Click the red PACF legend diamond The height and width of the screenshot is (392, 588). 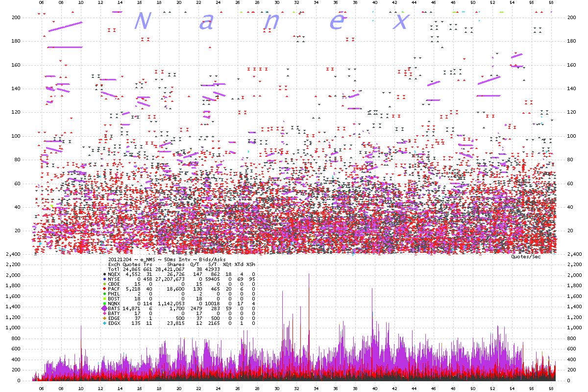point(104,289)
